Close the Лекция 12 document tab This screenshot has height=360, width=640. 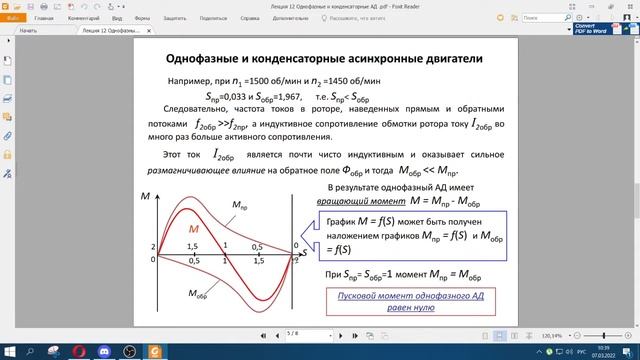(x=149, y=31)
